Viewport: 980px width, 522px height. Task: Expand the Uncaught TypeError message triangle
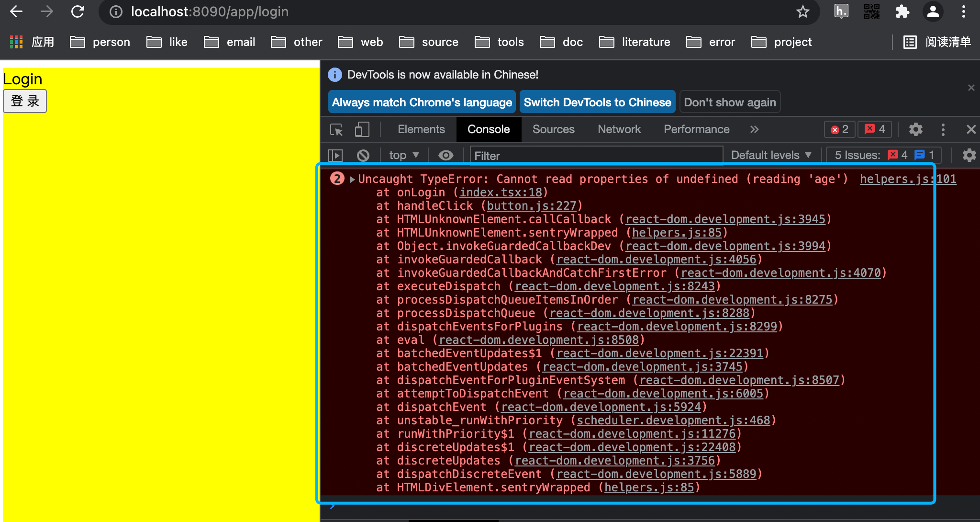(x=352, y=179)
